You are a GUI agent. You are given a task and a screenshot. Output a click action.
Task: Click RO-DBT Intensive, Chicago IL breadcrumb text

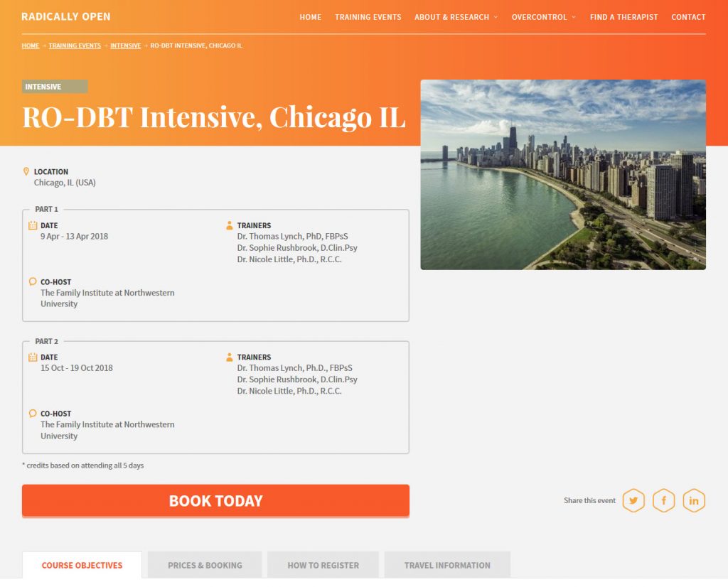[196, 45]
